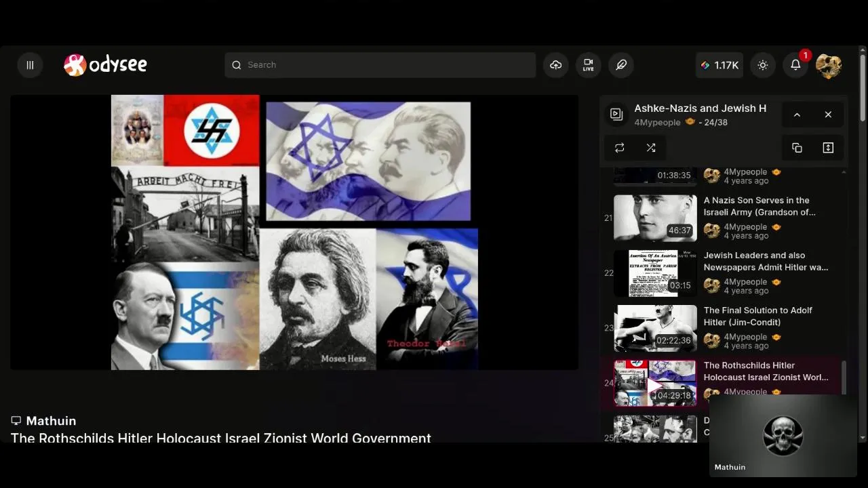This screenshot has width=868, height=488.
Task: Open the upload cloud icon
Action: point(556,65)
